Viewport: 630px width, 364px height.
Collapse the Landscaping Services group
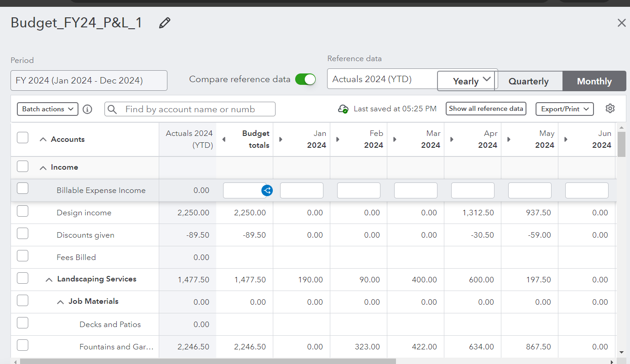[x=49, y=279]
